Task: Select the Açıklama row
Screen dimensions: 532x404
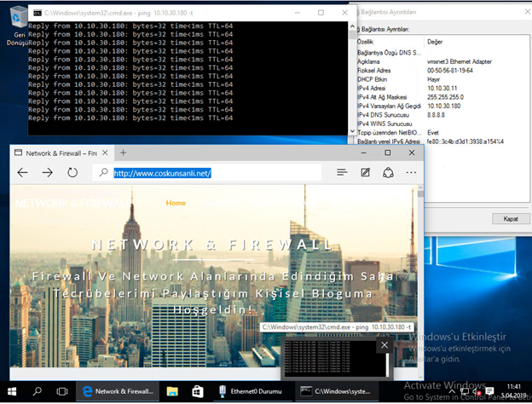Action: pos(442,61)
